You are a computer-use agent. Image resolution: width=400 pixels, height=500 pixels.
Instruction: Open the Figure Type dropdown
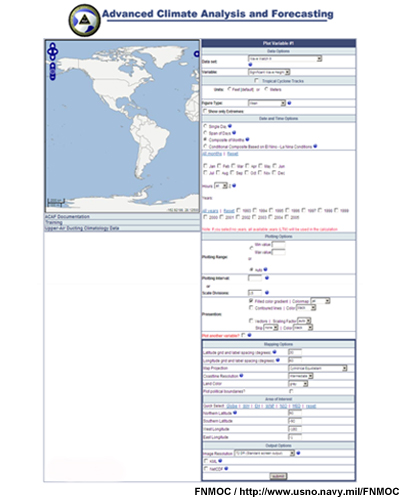(267, 103)
